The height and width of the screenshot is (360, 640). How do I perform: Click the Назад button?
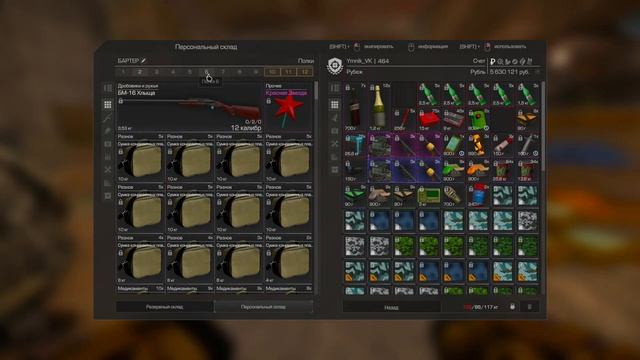[391, 307]
